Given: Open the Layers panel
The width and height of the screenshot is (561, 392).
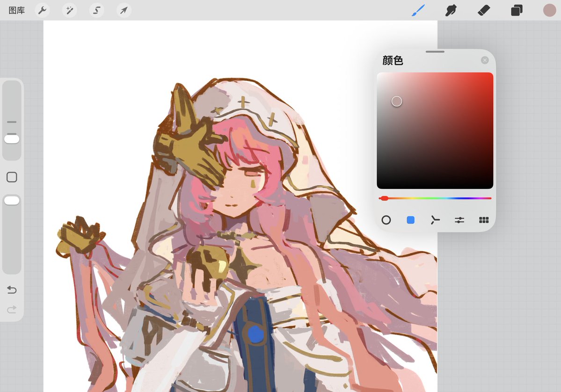Looking at the screenshot, I should tap(517, 10).
